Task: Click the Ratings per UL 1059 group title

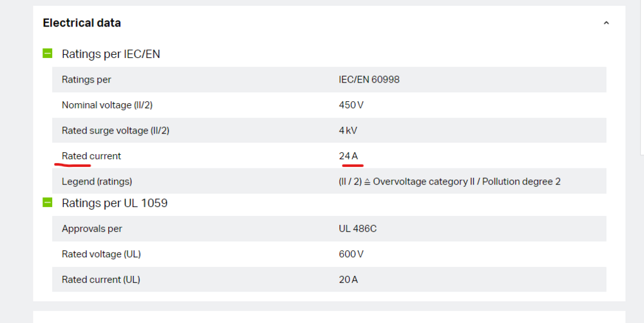Action: tap(115, 203)
